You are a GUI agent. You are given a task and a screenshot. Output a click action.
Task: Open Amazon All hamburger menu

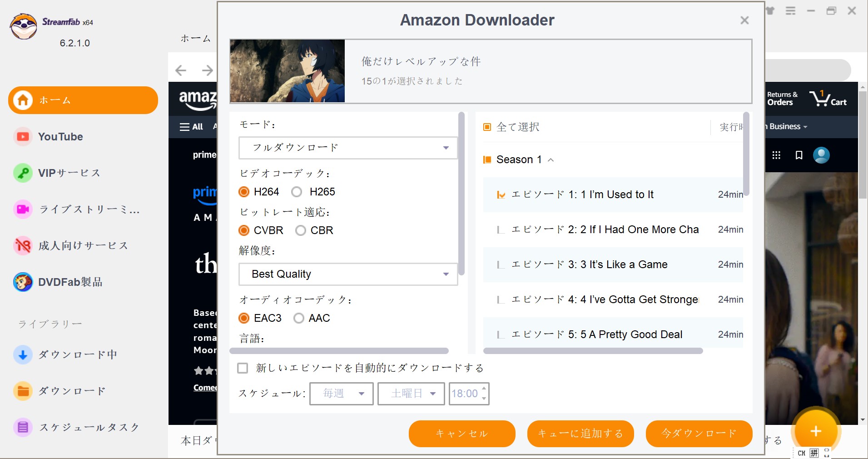coord(191,127)
